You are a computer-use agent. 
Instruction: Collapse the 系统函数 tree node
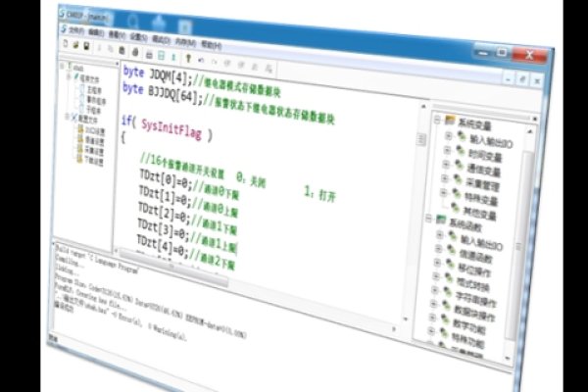click(428, 219)
